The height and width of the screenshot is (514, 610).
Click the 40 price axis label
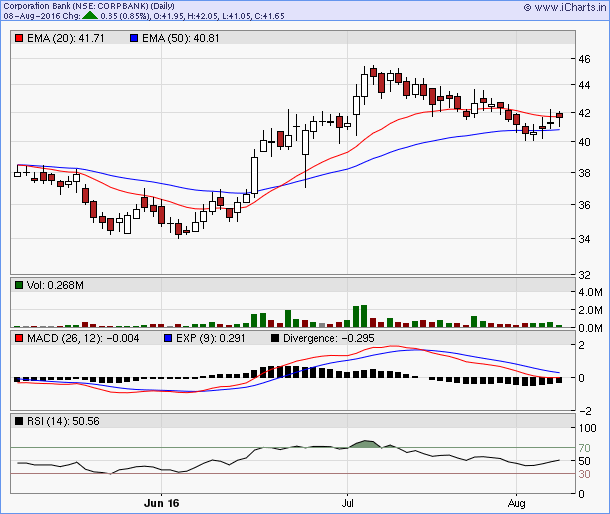(x=584, y=142)
